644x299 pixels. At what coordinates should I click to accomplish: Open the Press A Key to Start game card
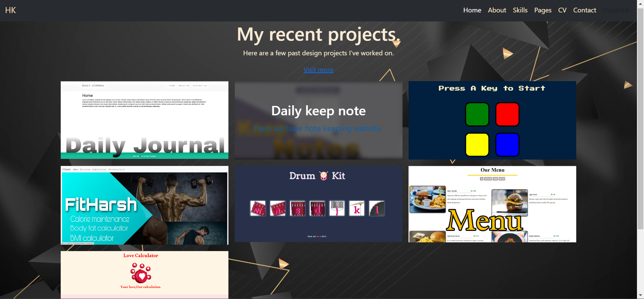tap(492, 120)
